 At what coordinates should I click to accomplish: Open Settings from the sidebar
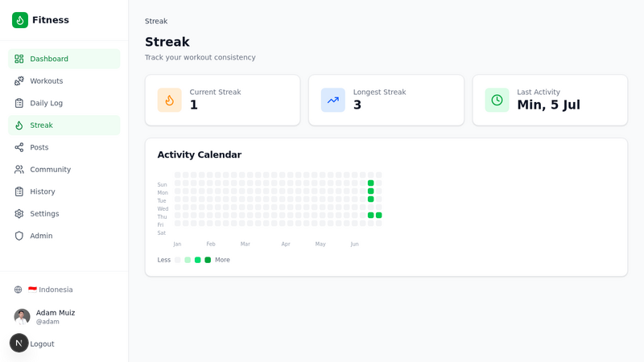64,214
